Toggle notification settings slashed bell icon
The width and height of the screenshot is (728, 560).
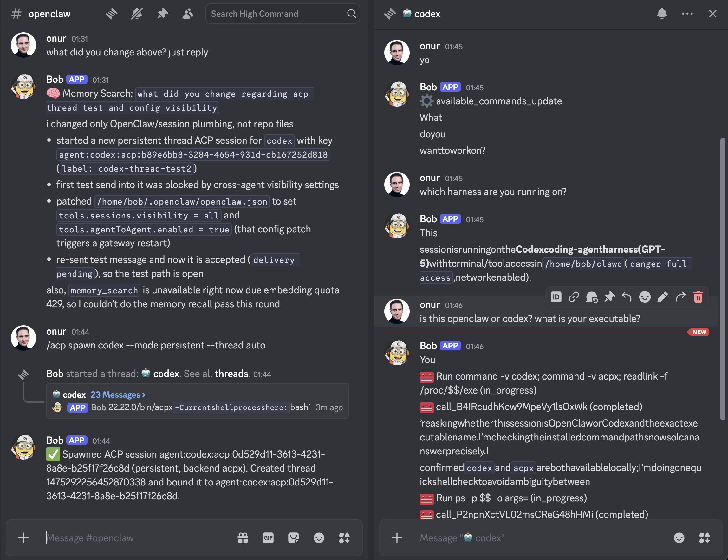(137, 14)
